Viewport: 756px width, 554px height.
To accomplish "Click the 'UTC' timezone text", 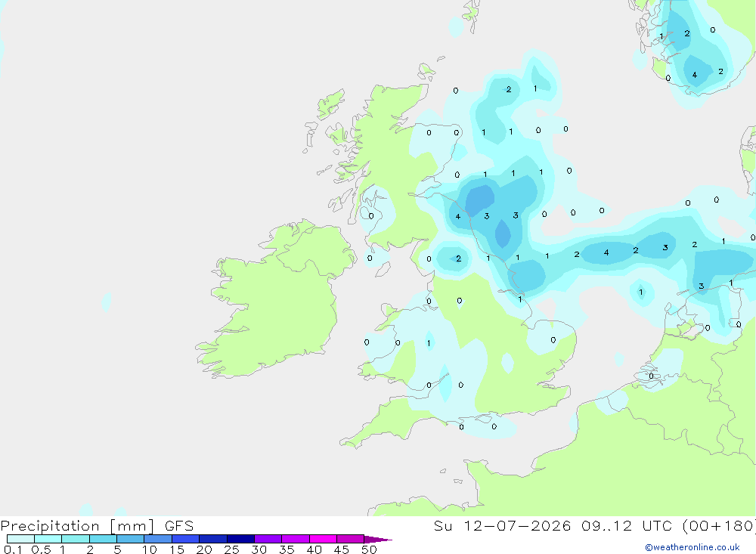I will 657,525.
